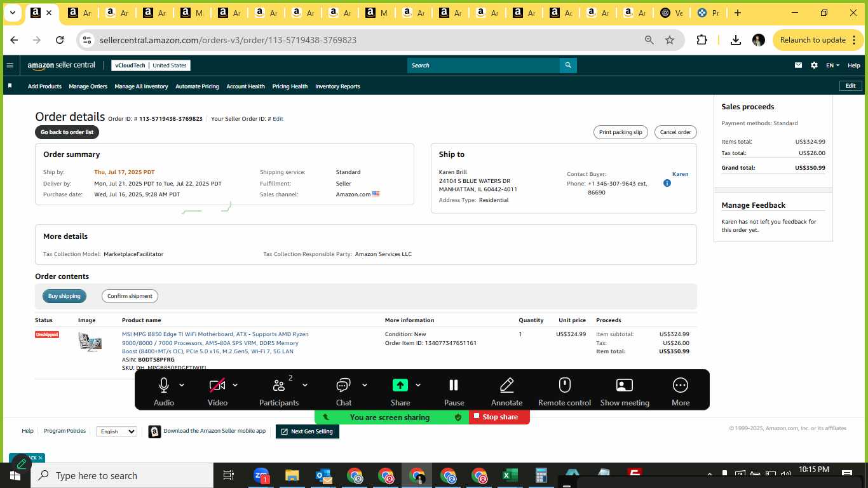868x488 pixels.
Task: Open Zoom Participants panel
Action: pos(279,385)
